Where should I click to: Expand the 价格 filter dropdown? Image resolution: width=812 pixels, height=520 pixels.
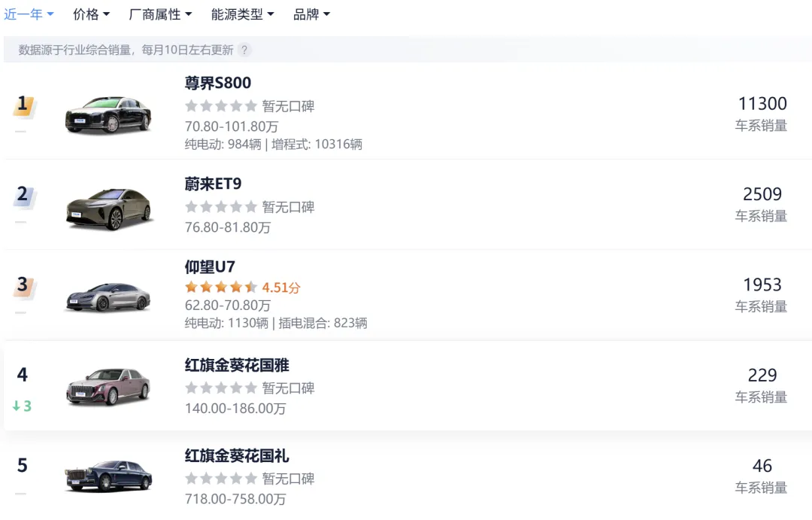click(x=91, y=14)
